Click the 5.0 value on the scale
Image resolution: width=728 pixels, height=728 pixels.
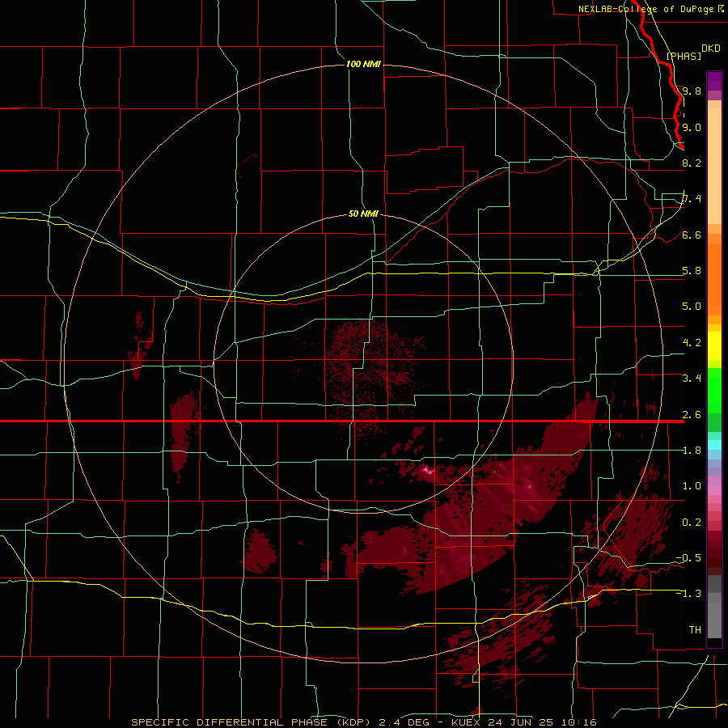pos(692,307)
